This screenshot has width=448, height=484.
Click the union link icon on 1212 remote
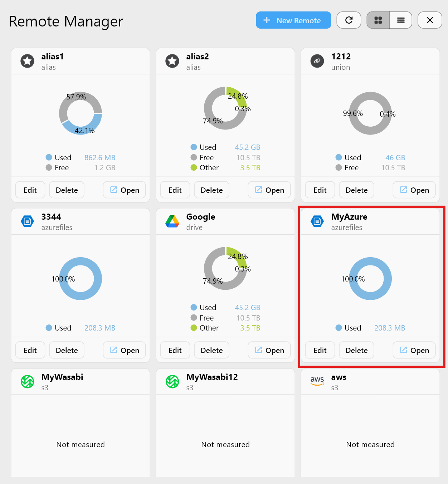(317, 61)
